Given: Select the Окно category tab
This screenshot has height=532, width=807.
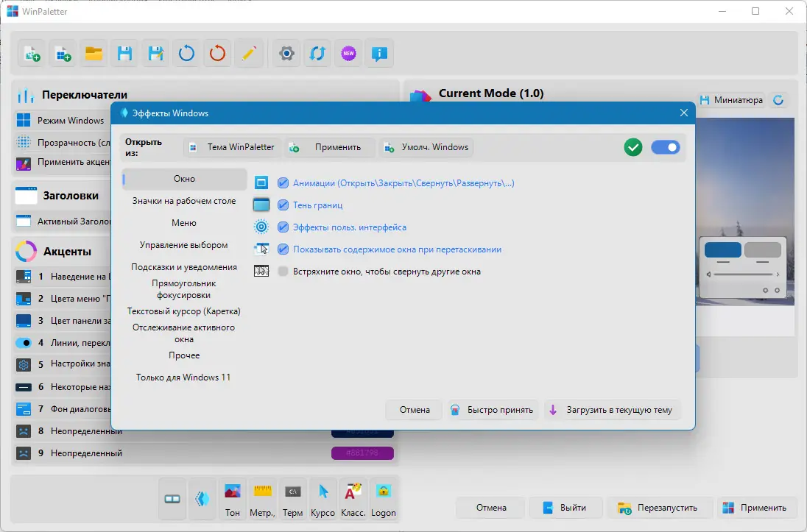Looking at the screenshot, I should 184,179.
